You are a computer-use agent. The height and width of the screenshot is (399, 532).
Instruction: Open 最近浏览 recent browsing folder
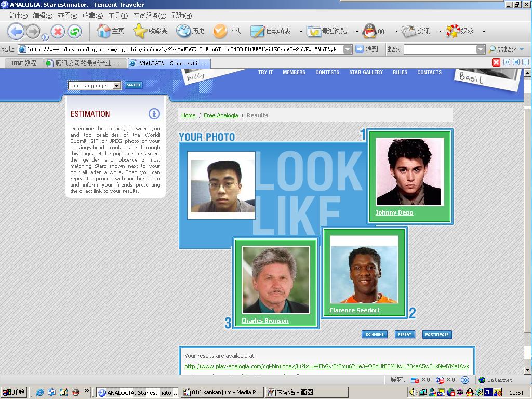tap(327, 31)
